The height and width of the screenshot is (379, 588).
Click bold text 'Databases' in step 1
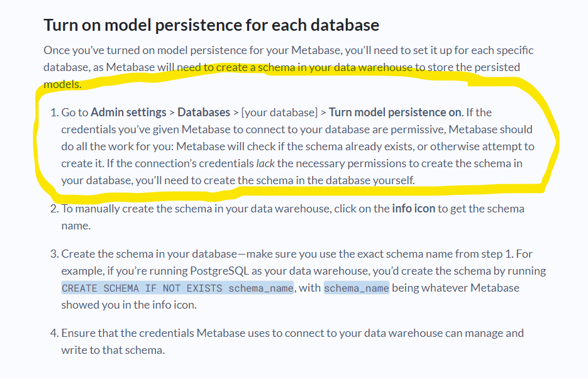pos(204,112)
